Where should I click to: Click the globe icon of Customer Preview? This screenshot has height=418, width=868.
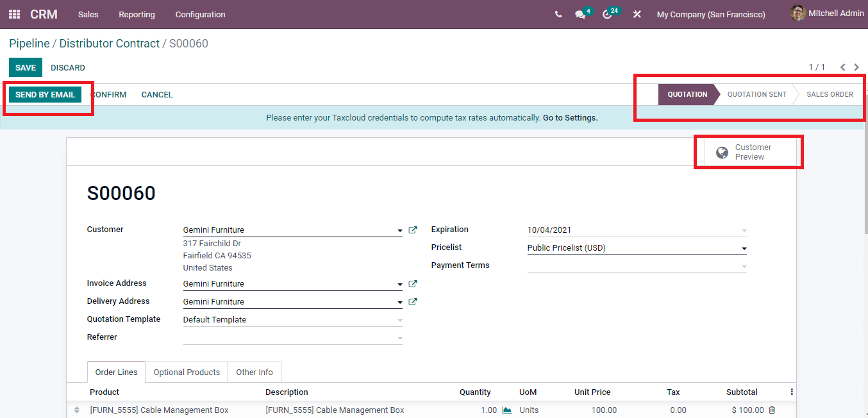pos(722,153)
